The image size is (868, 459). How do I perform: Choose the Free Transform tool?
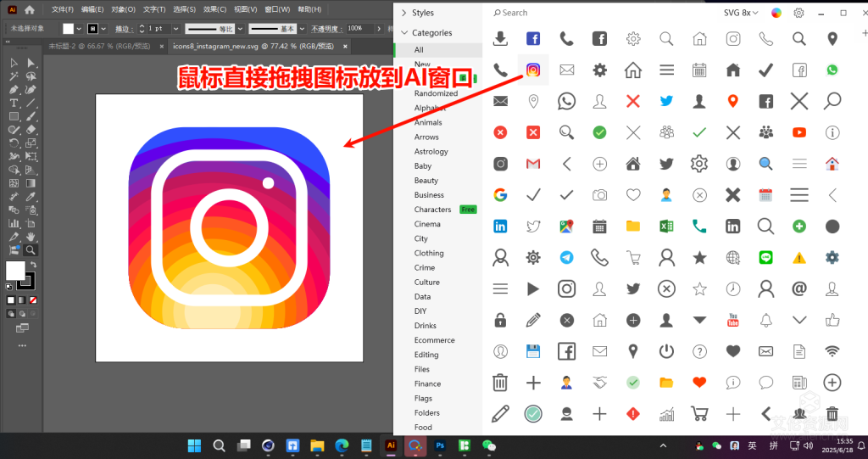coord(31,157)
